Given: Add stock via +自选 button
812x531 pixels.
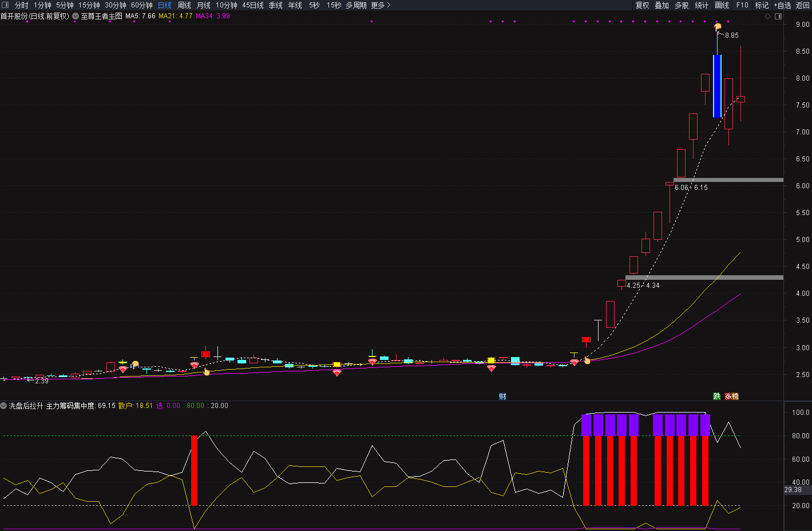Looking at the screenshot, I should pyautogui.click(x=782, y=5).
